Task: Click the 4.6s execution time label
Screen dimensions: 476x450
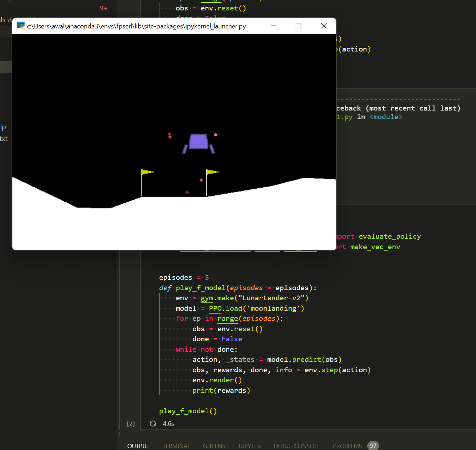Action: (168, 424)
